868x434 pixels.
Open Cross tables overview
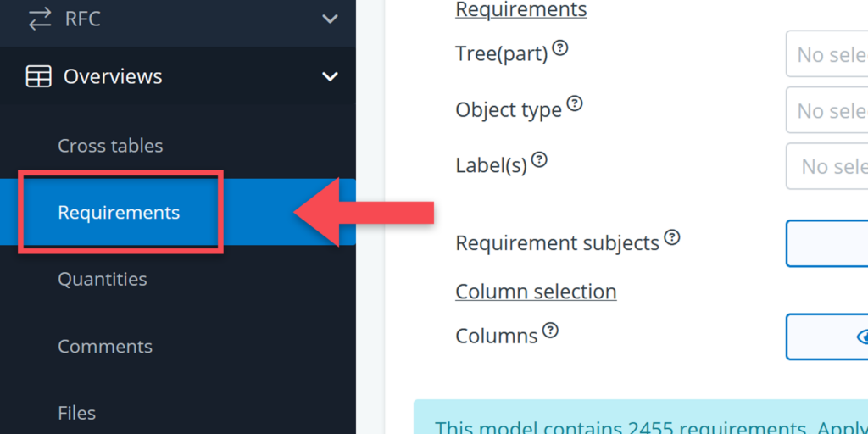click(110, 146)
